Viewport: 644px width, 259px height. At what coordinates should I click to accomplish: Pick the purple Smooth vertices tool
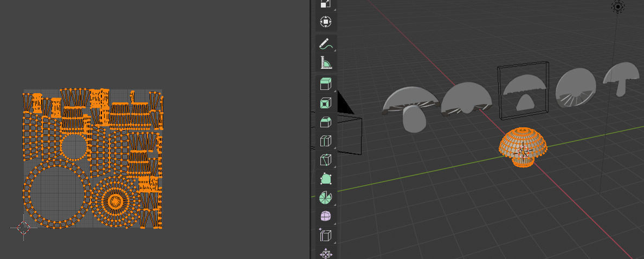coord(326,216)
